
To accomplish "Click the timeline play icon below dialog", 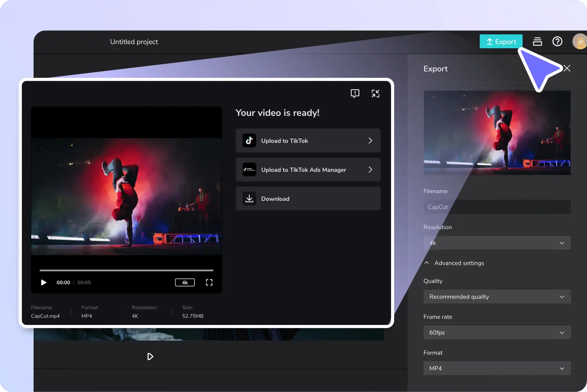I will [150, 356].
